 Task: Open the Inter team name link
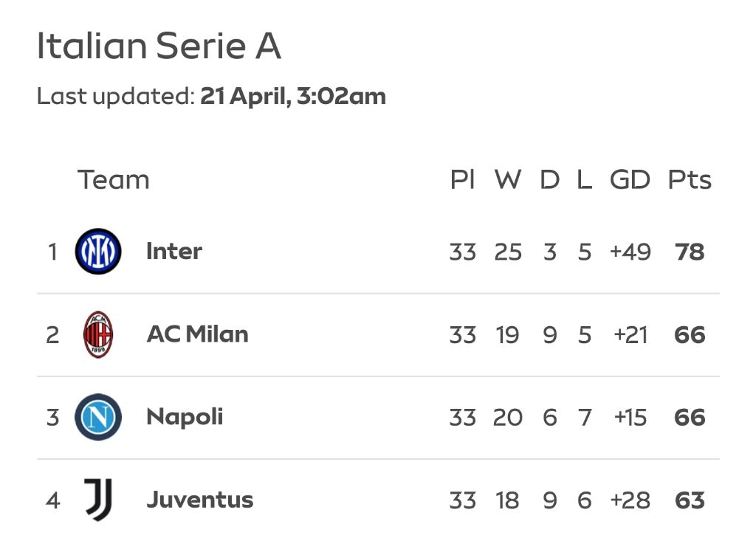click(x=174, y=251)
